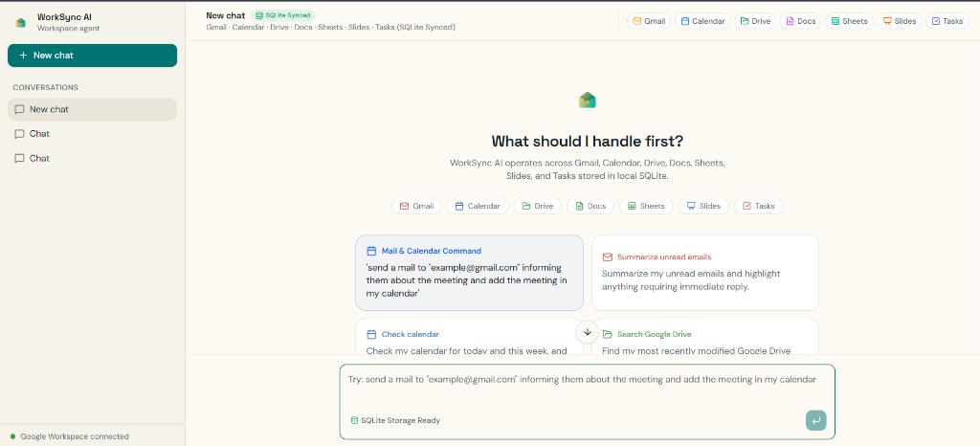Viewport: 980px width, 446px height.
Task: Click the SQLite Storage Ready label
Action: point(401,420)
